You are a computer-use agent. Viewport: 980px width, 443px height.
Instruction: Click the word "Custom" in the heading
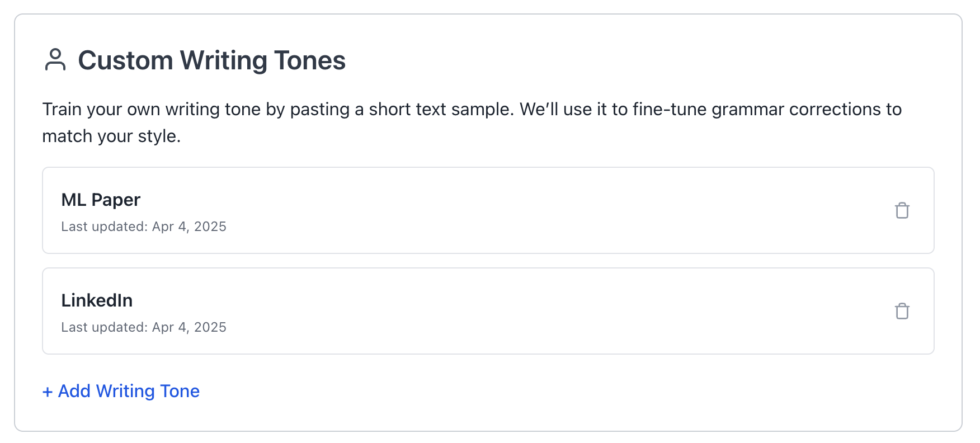click(x=125, y=60)
